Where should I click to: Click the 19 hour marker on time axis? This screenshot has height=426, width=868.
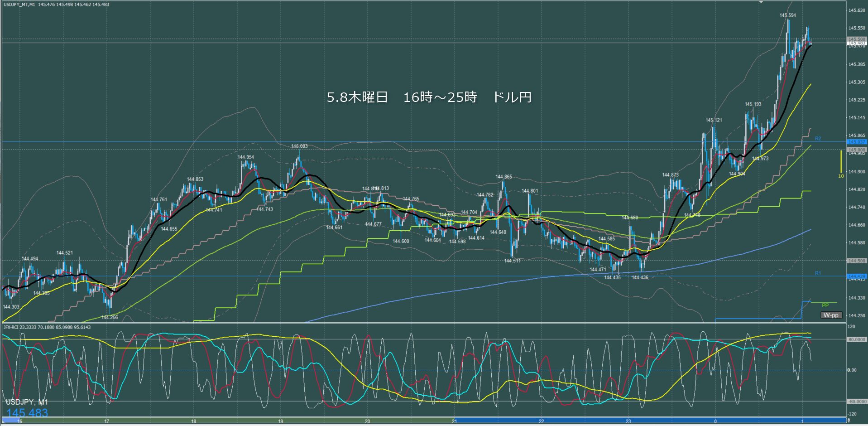pos(280,421)
